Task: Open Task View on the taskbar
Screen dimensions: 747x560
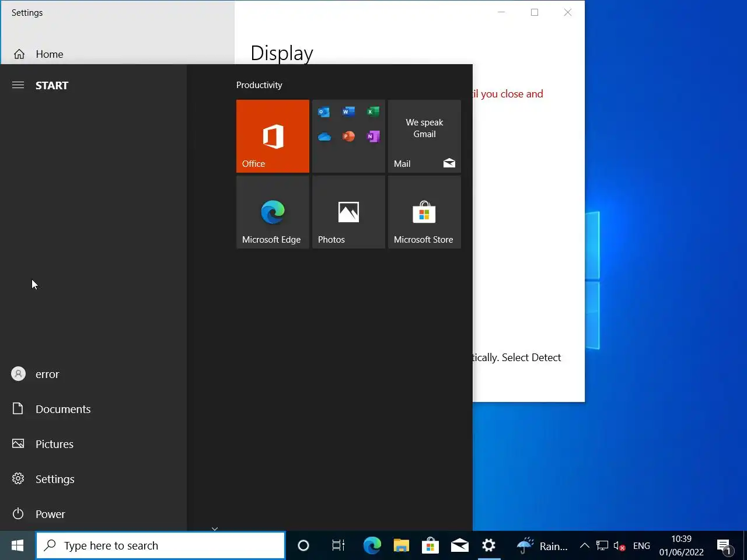Action: tap(338, 545)
